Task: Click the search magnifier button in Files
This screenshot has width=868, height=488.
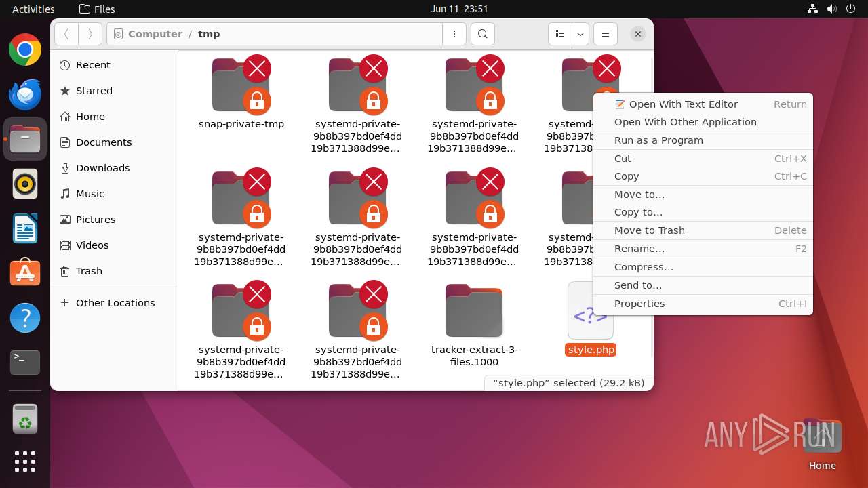Action: (482, 34)
